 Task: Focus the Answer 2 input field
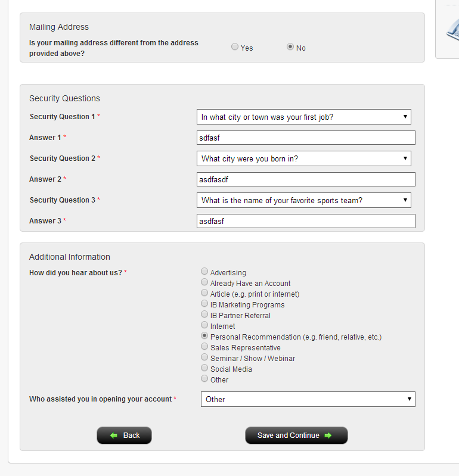pos(306,179)
